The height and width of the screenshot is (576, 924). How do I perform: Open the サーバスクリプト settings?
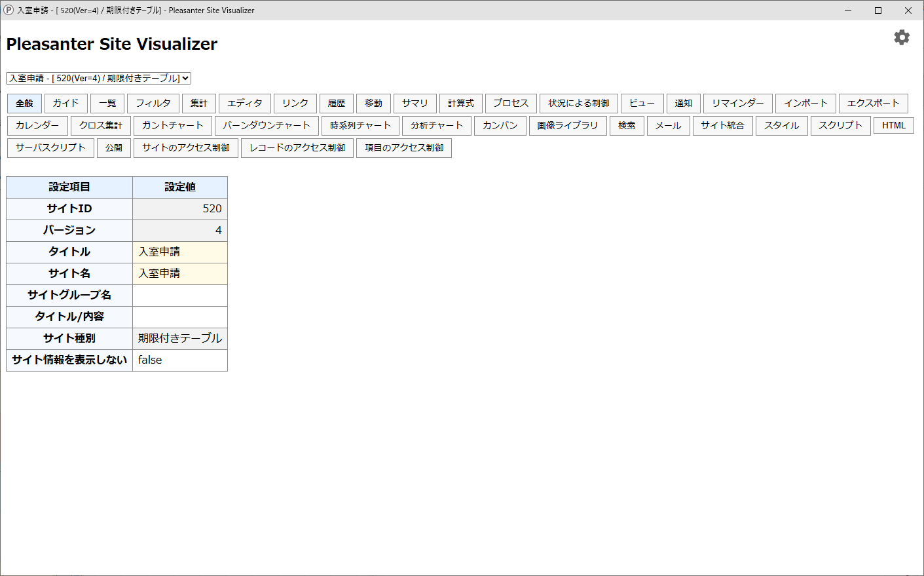[x=50, y=147]
